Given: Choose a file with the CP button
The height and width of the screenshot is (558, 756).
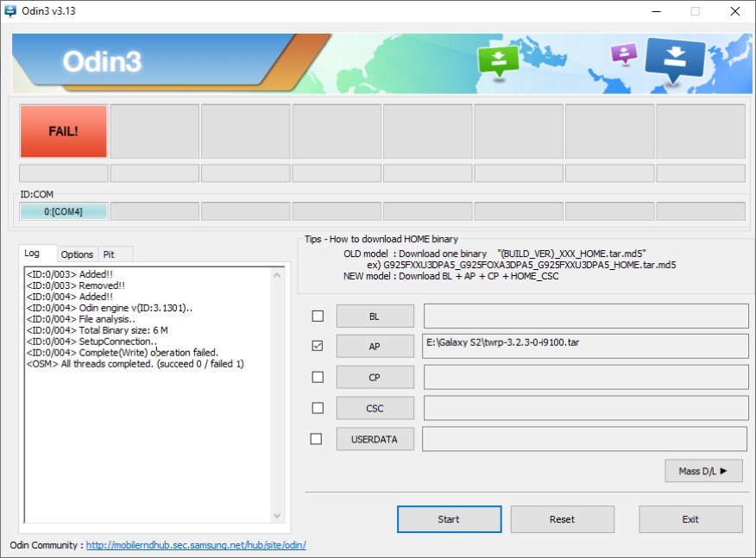Looking at the screenshot, I should pos(375,377).
